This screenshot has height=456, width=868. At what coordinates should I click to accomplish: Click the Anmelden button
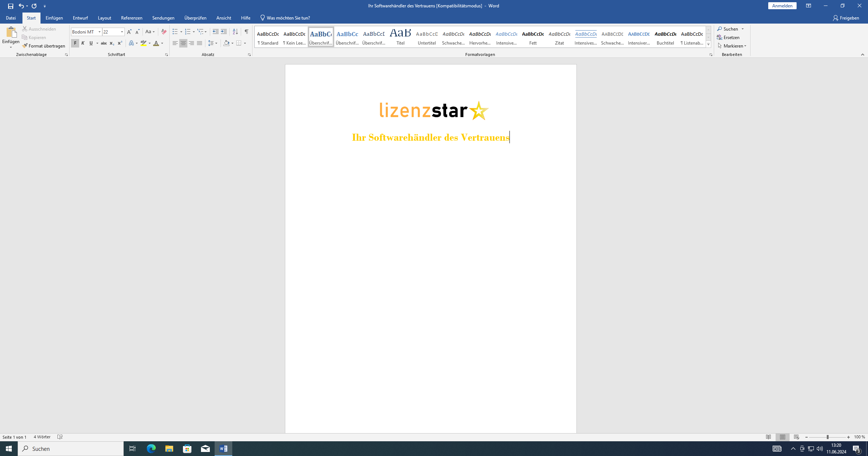coord(782,6)
